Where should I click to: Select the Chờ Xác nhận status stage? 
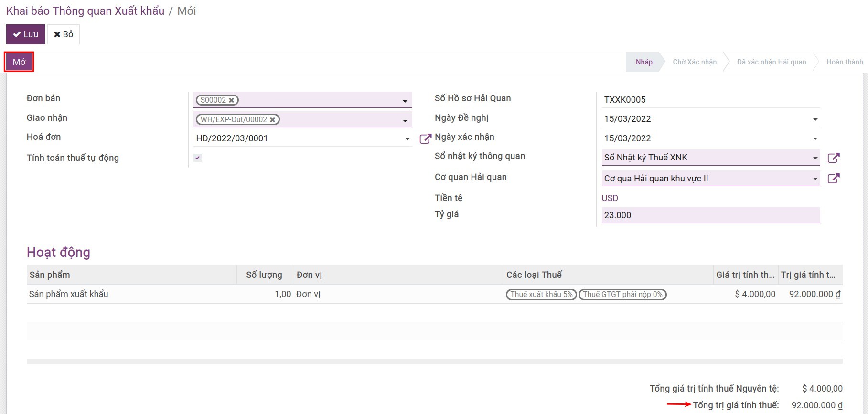coord(694,62)
